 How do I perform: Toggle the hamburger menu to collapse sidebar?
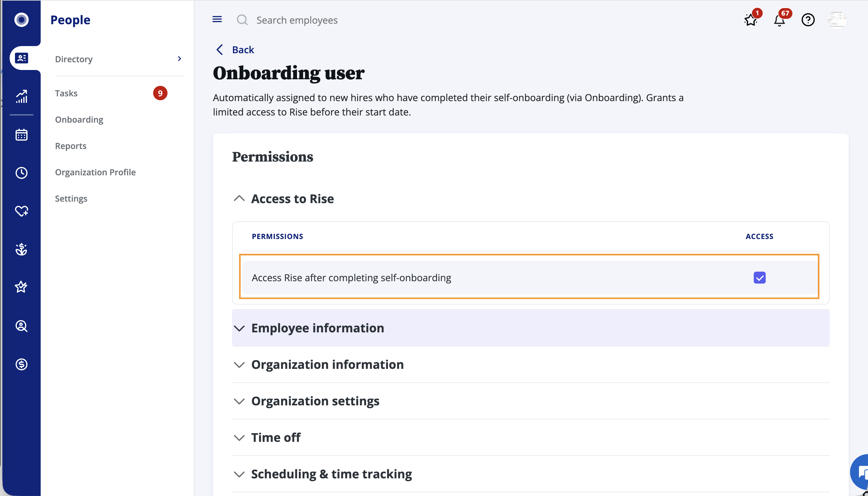(217, 19)
